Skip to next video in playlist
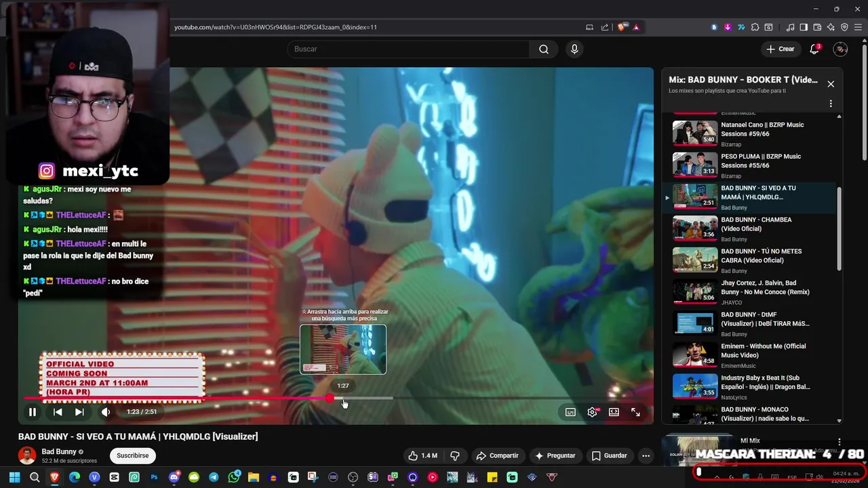This screenshot has height=488, width=868. click(x=79, y=411)
